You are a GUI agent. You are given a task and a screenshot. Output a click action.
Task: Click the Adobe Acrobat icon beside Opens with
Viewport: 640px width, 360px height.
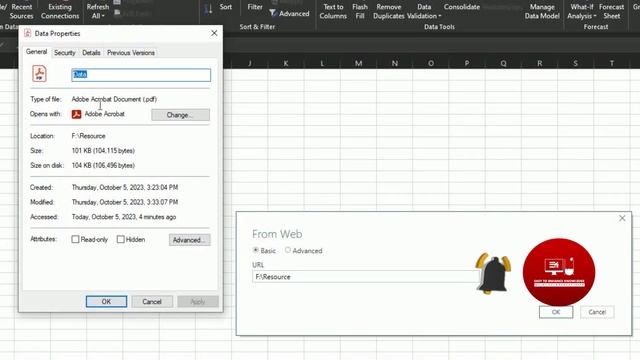point(76,114)
